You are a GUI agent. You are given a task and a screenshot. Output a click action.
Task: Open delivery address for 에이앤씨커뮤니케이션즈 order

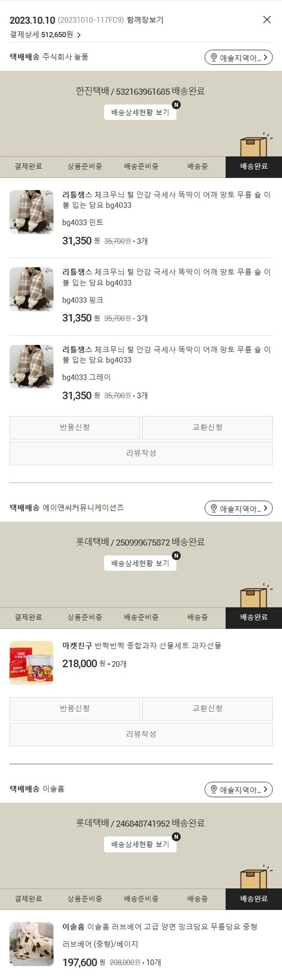239,508
